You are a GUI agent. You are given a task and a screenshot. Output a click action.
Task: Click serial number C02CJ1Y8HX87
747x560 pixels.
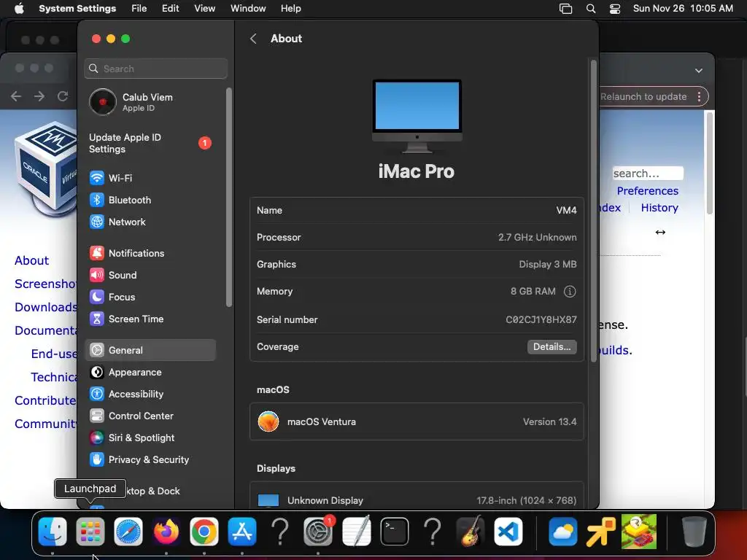[x=541, y=320]
